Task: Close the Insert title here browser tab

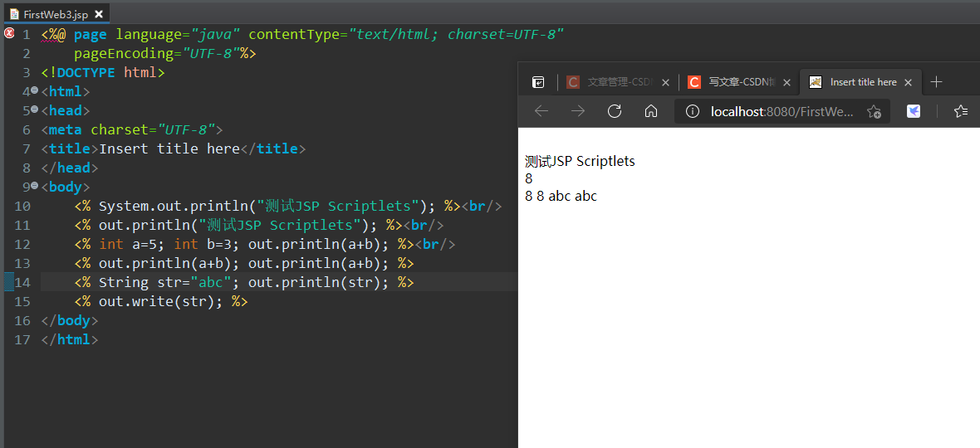Action: click(x=908, y=82)
